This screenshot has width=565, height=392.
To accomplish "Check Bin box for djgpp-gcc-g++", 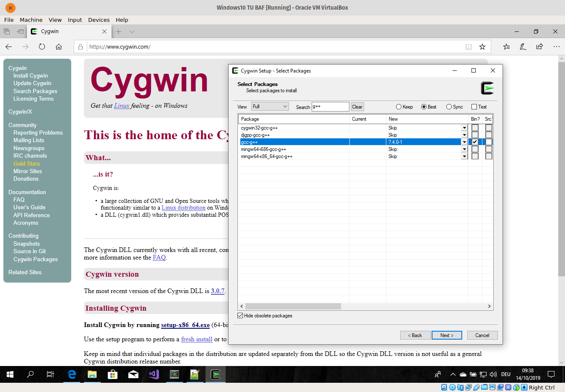I will (475, 135).
